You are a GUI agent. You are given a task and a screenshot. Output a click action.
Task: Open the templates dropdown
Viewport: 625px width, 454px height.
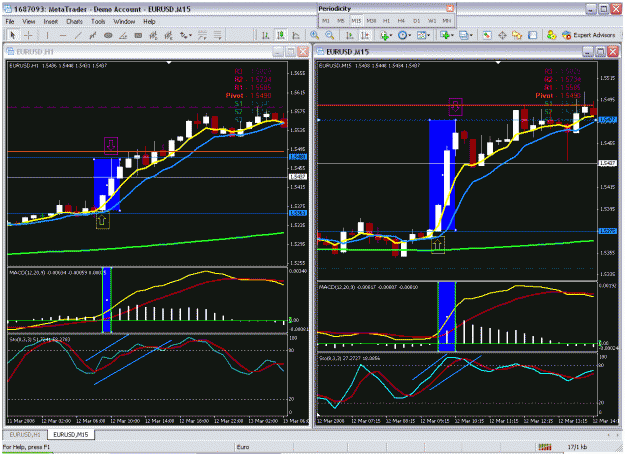point(423,35)
